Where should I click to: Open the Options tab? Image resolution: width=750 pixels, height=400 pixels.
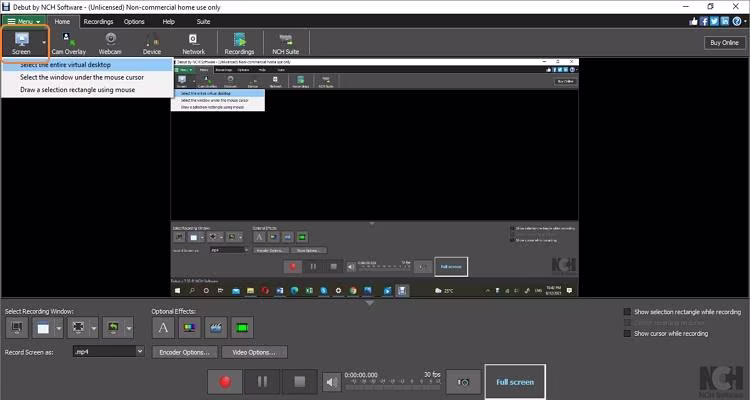click(134, 22)
